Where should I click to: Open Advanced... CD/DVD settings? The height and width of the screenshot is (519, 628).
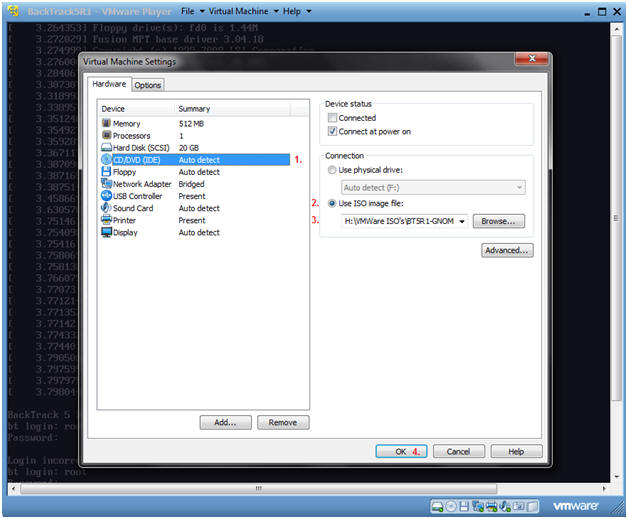point(507,250)
